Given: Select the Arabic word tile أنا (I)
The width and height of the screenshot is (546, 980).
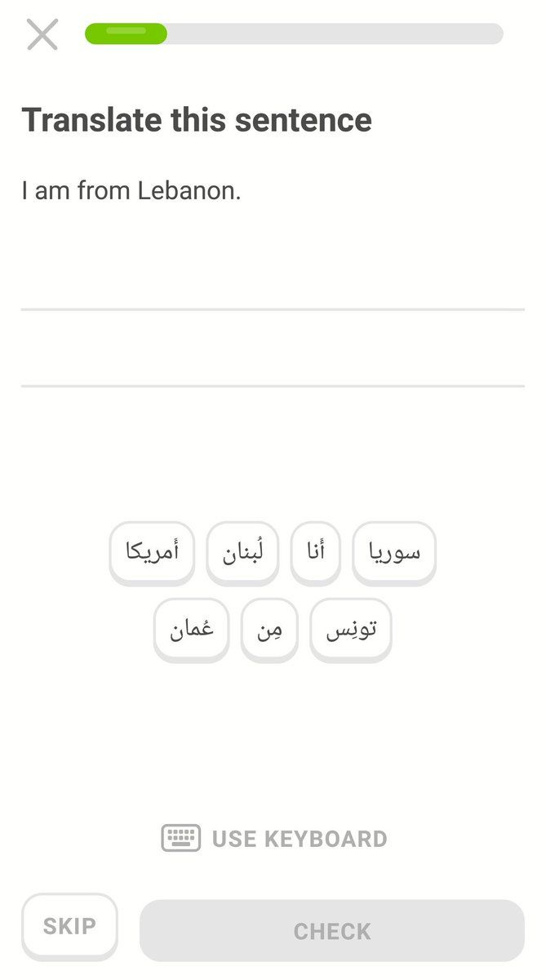Looking at the screenshot, I should pyautogui.click(x=315, y=551).
